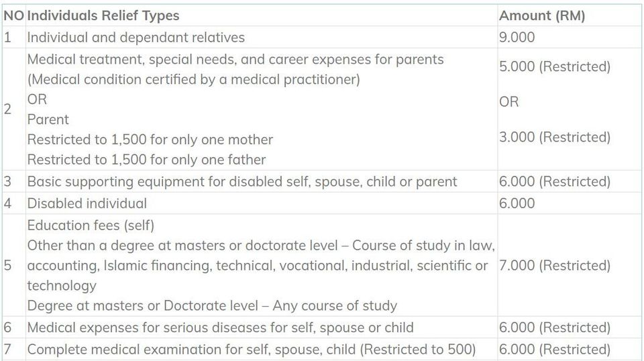644x361 pixels.
Task: Click the 'NO' column header
Action: [13, 15]
